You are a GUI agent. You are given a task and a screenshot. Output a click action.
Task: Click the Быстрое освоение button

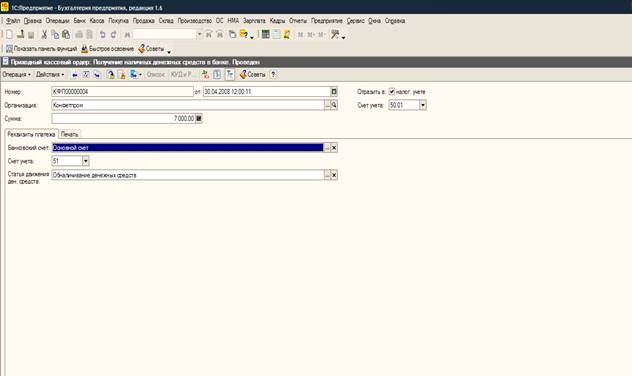pos(107,49)
